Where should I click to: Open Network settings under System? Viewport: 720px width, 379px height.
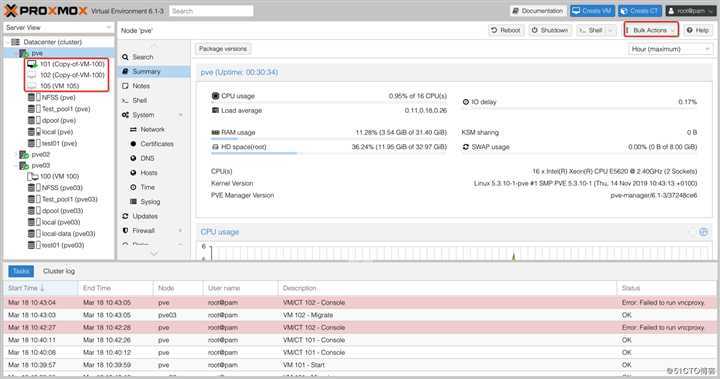[153, 130]
